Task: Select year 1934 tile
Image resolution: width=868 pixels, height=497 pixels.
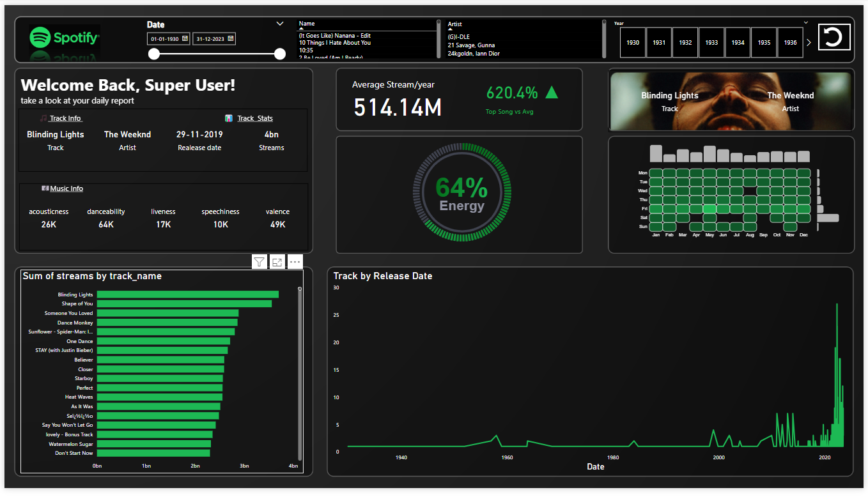Action: coord(738,42)
